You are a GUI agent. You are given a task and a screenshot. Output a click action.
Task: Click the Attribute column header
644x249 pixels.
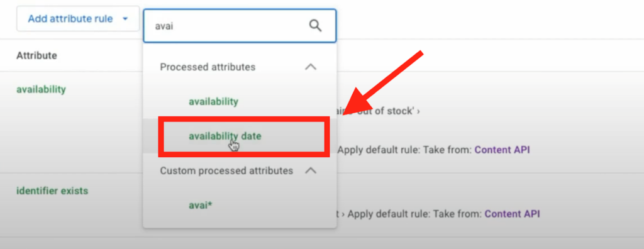click(x=36, y=55)
